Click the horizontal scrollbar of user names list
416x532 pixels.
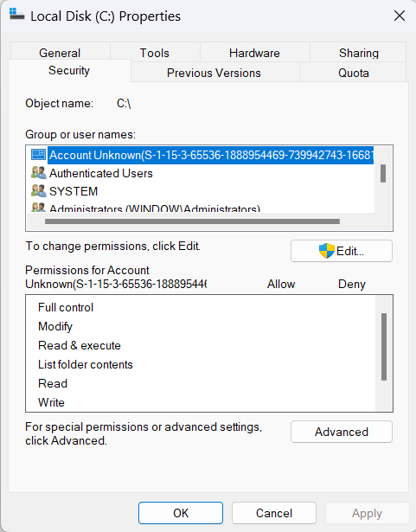point(192,221)
